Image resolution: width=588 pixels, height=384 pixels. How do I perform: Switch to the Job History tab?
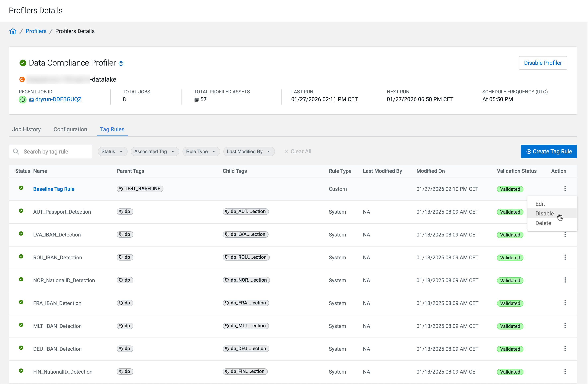pos(26,129)
